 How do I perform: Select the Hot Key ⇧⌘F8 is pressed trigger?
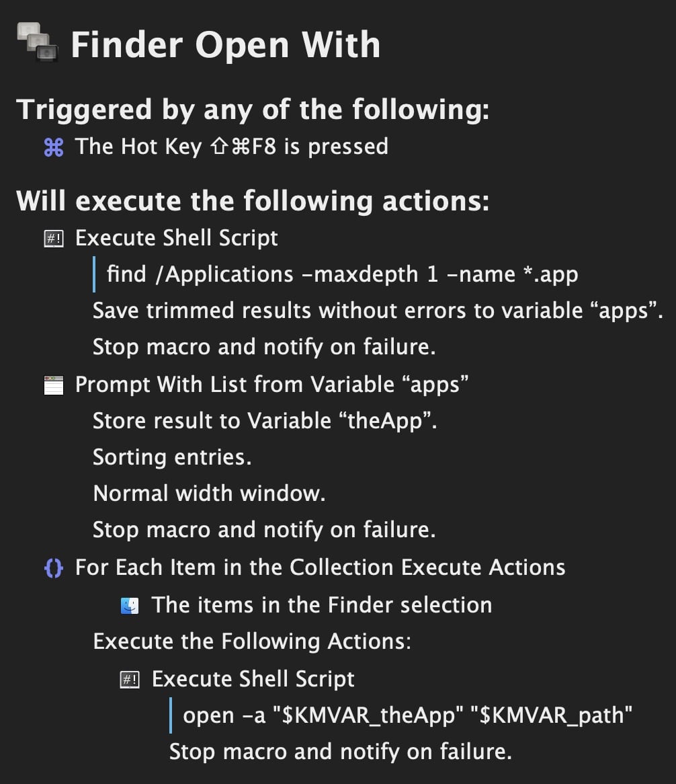pos(231,147)
